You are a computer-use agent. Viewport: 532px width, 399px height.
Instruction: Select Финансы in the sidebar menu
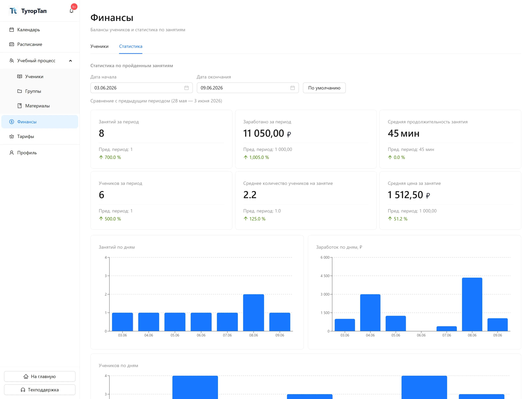pyautogui.click(x=40, y=122)
